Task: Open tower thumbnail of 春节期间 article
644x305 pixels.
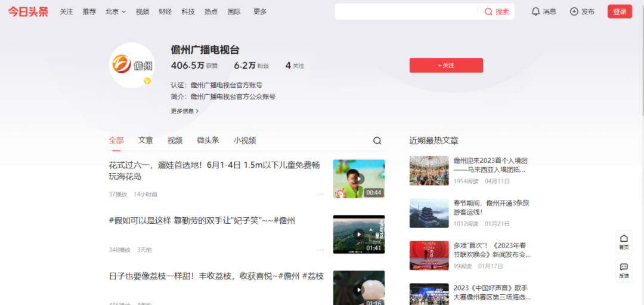Action: [429, 213]
